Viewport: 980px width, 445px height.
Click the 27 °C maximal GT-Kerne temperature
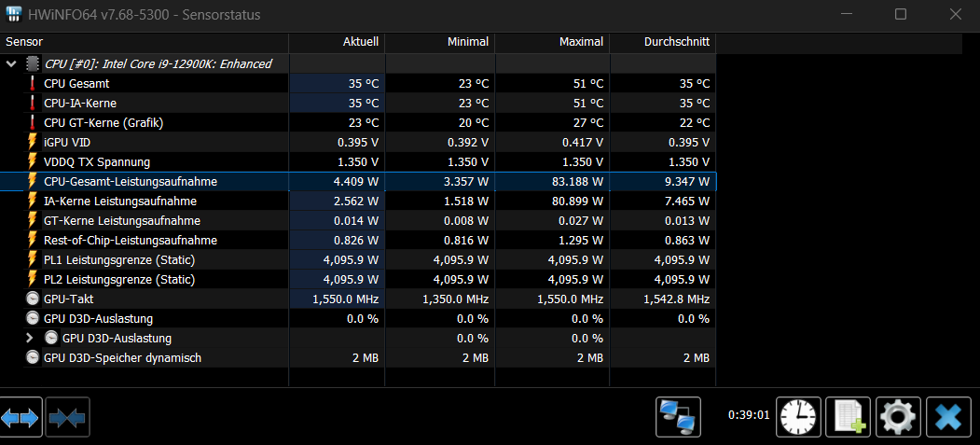(x=588, y=123)
